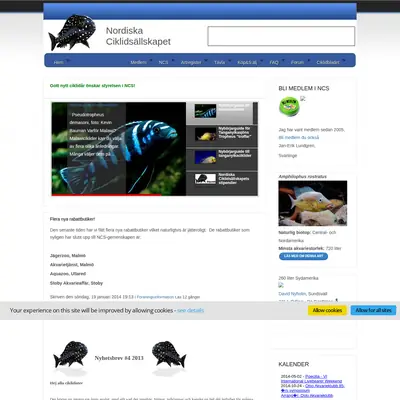Open the FAQ menu
The width and height of the screenshot is (400, 400).
click(x=274, y=62)
